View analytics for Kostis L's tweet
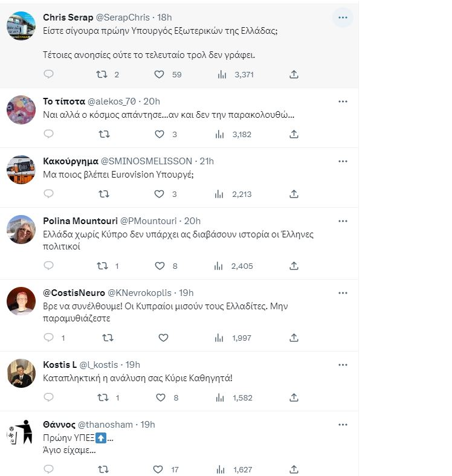 tap(222, 397)
